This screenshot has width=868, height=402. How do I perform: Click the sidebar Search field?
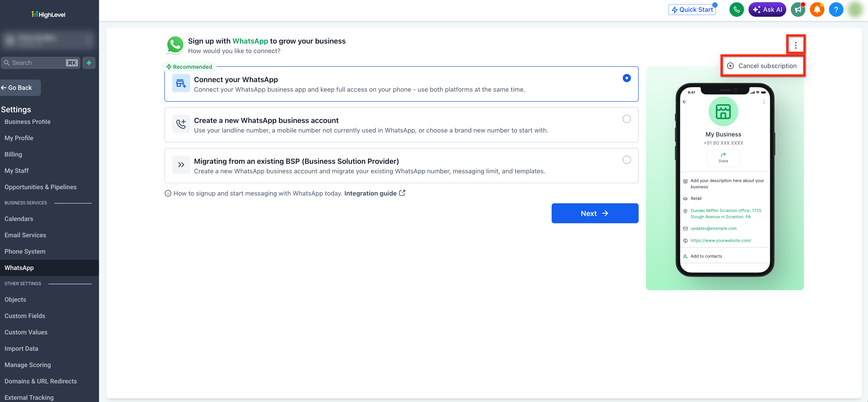click(40, 63)
